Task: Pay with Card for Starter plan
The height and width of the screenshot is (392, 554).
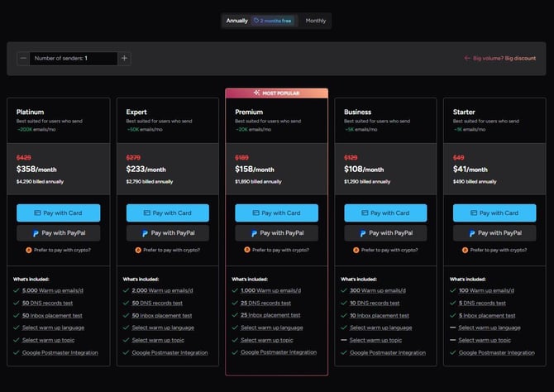Action: (x=494, y=213)
